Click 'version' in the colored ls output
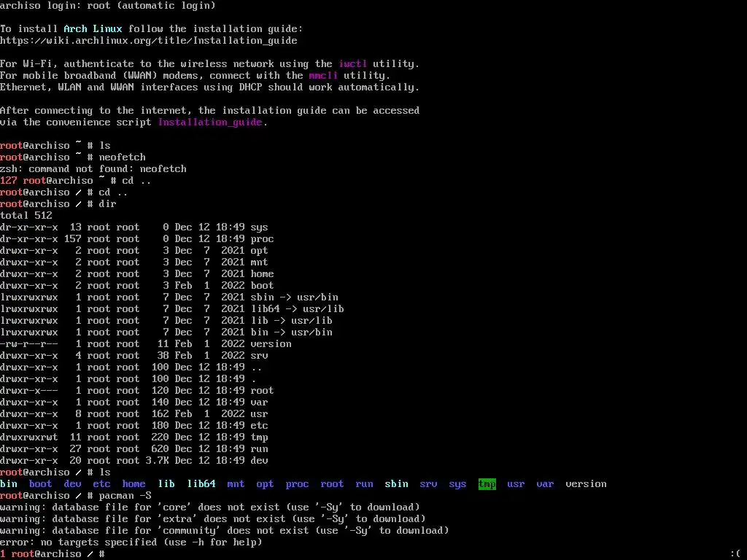Image resolution: width=747 pixels, height=560 pixels. pos(586,484)
